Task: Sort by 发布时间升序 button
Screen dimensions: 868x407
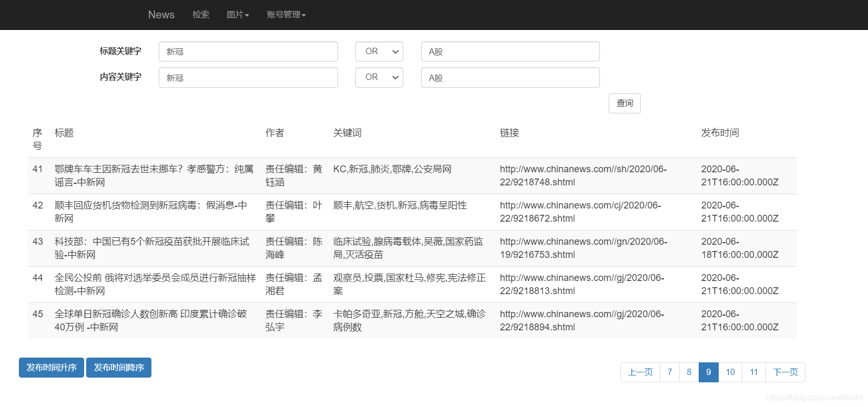Action: tap(52, 368)
